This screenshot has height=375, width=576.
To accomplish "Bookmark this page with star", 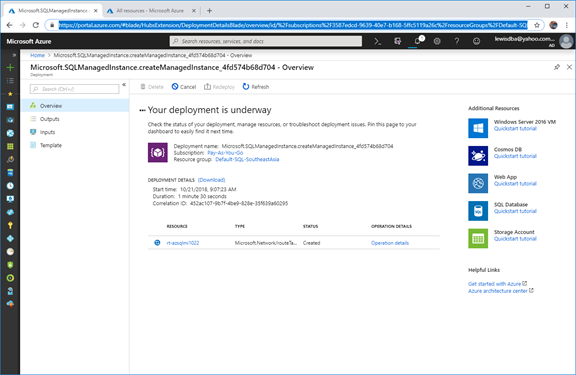I will [537, 25].
